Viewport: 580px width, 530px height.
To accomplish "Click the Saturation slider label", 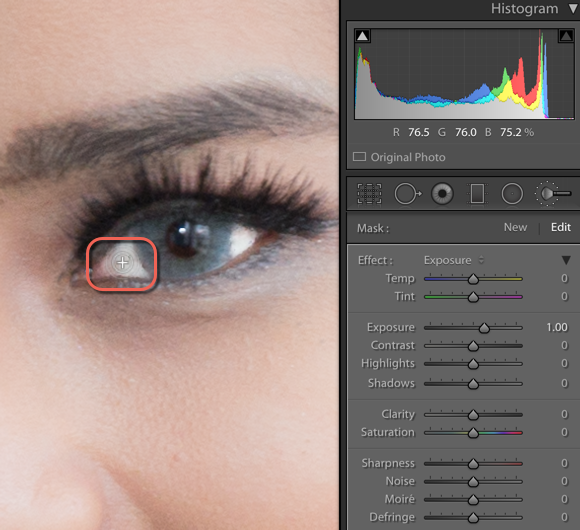I will click(x=388, y=432).
